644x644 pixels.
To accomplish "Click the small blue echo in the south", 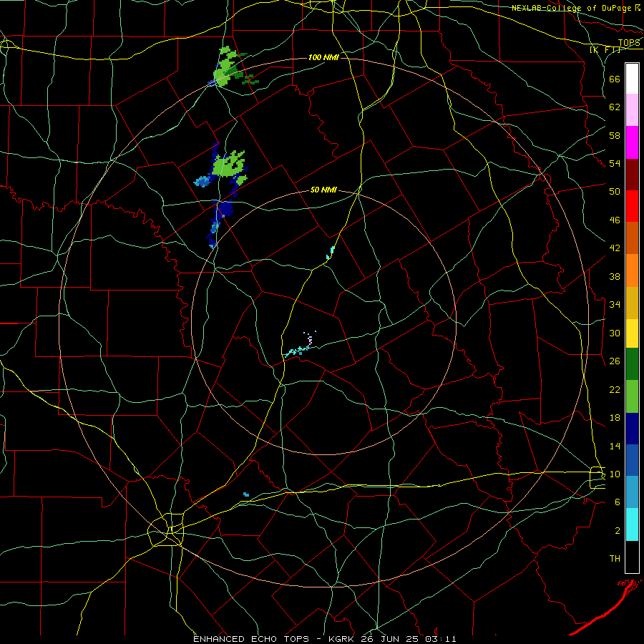I will pos(246,494).
